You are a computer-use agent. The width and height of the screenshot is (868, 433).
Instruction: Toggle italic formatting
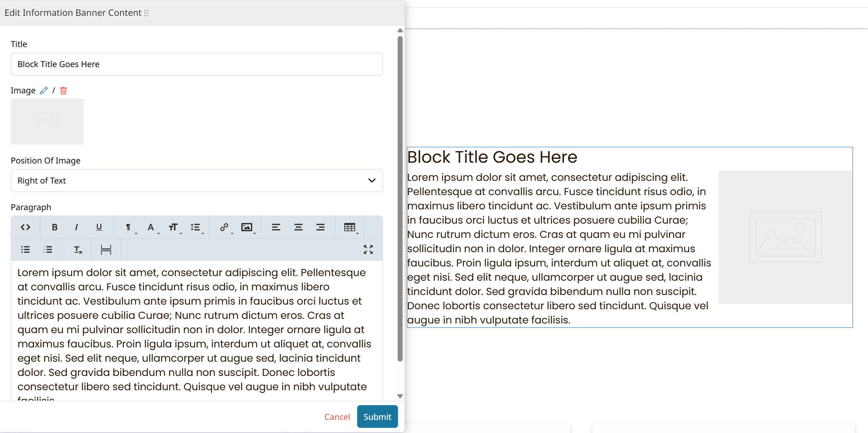pos(76,227)
